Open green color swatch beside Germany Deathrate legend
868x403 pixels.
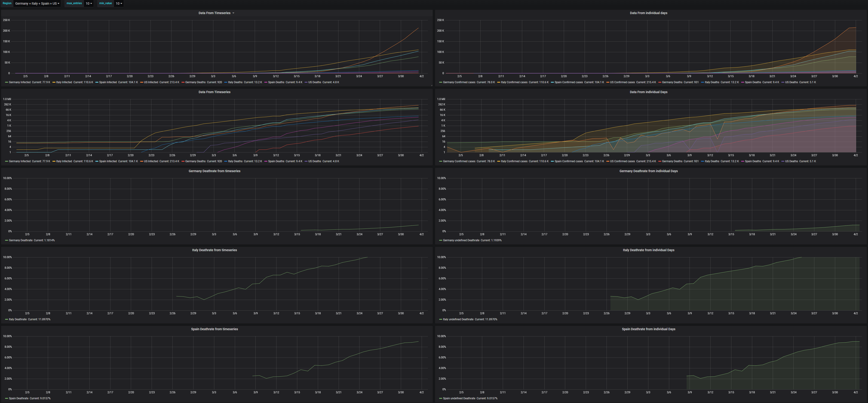tap(6, 240)
